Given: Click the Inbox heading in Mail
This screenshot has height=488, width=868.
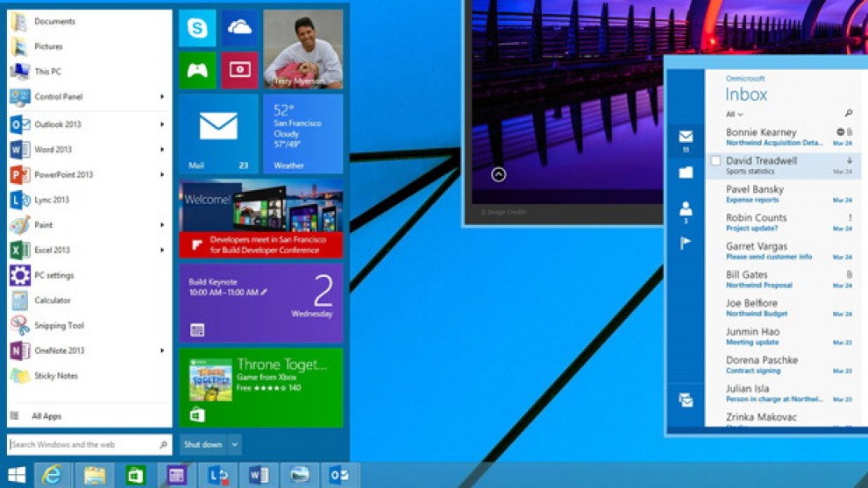Looking at the screenshot, I should tap(746, 95).
